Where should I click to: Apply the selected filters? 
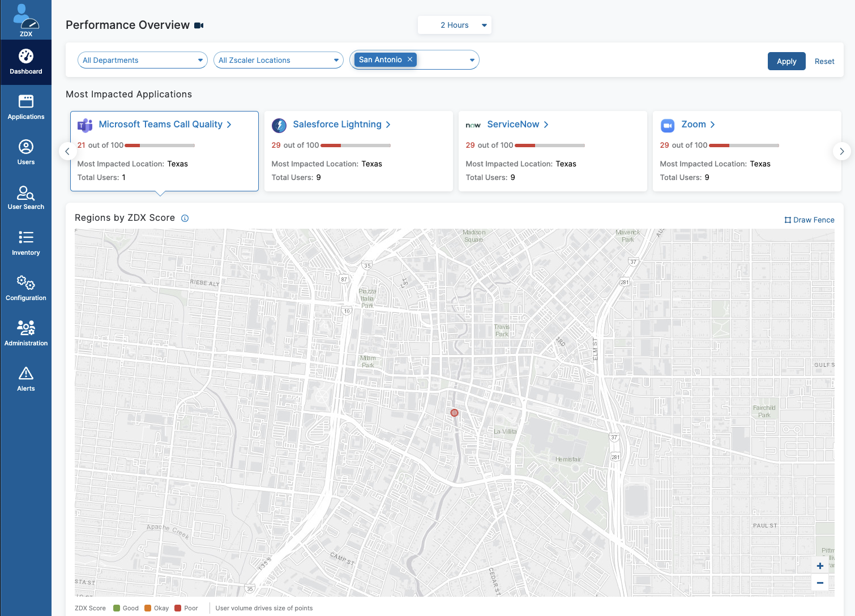point(786,61)
